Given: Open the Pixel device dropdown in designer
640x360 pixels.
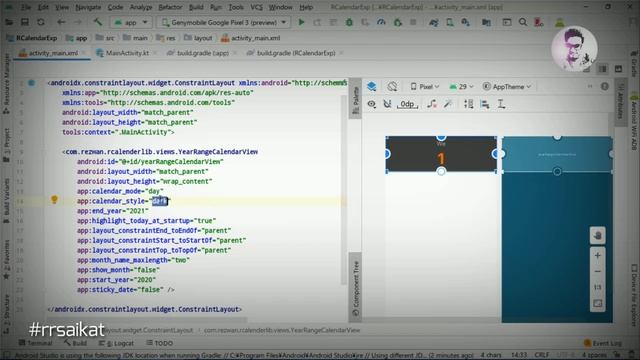Looking at the screenshot, I should click(x=425, y=87).
